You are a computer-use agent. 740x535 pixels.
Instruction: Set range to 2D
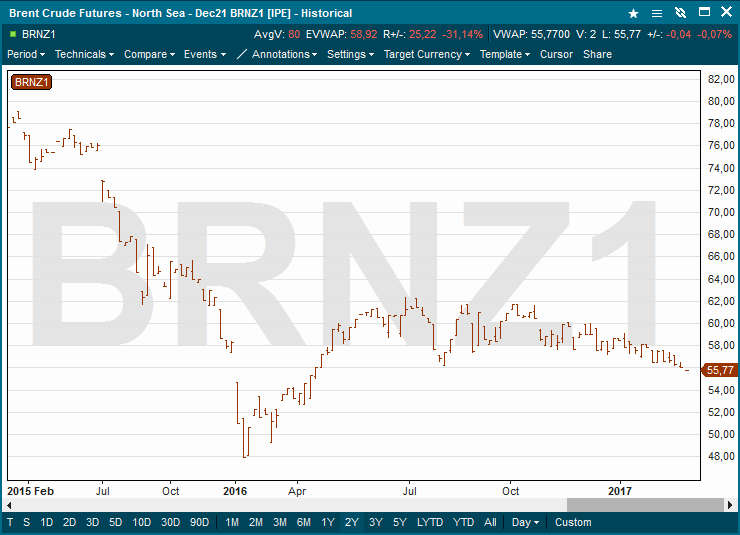69,522
